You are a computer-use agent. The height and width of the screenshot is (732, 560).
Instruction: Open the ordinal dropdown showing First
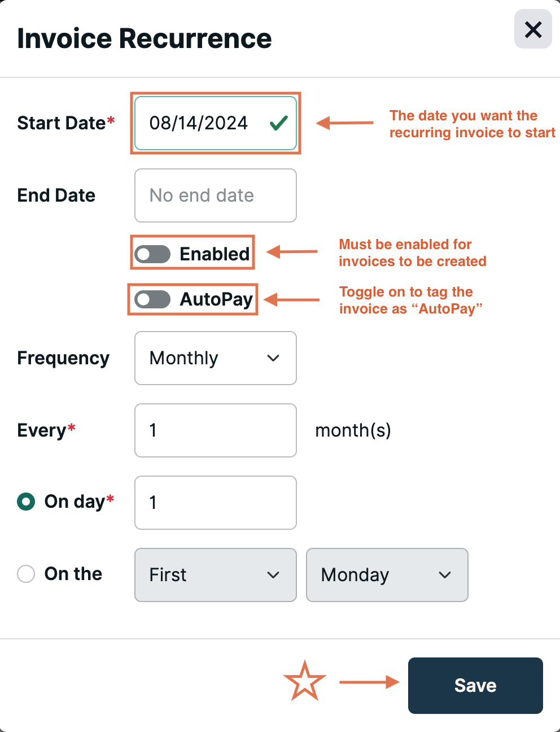[x=215, y=575]
